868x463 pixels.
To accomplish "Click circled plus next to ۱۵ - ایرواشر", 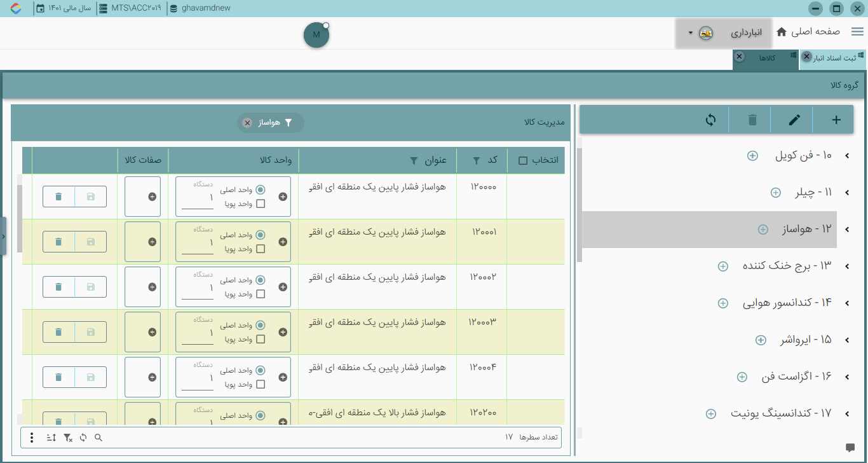I will 761,340.
